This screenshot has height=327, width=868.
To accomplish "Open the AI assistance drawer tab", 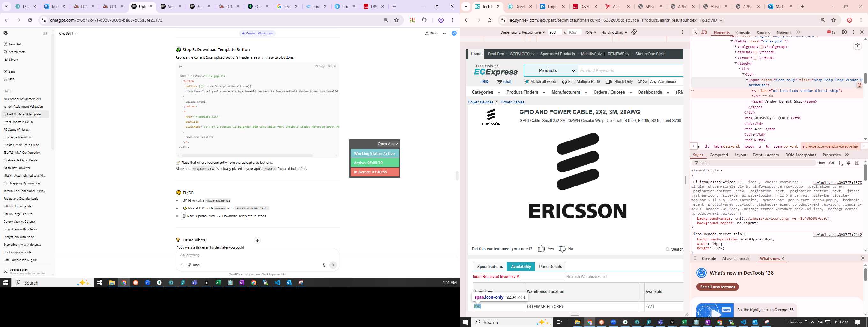I will [736, 259].
